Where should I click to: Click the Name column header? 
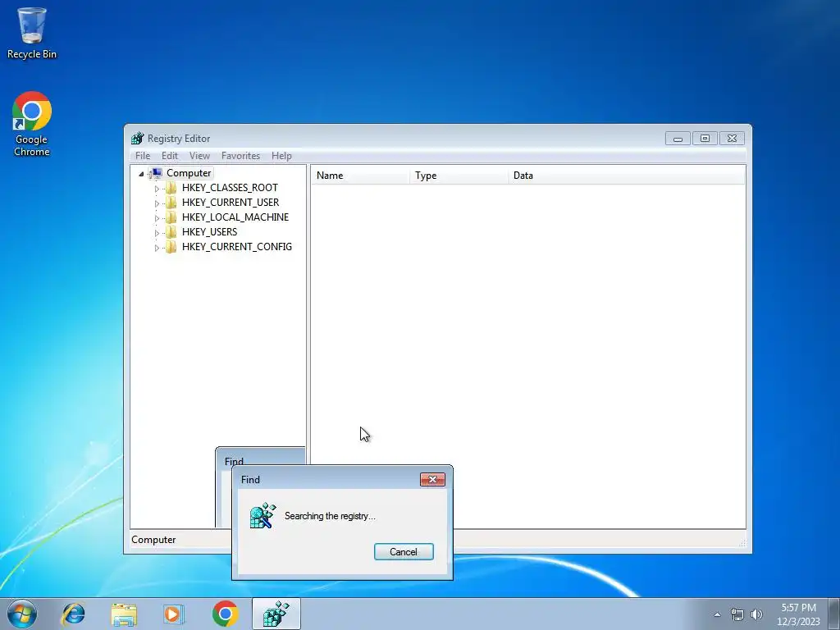click(360, 176)
